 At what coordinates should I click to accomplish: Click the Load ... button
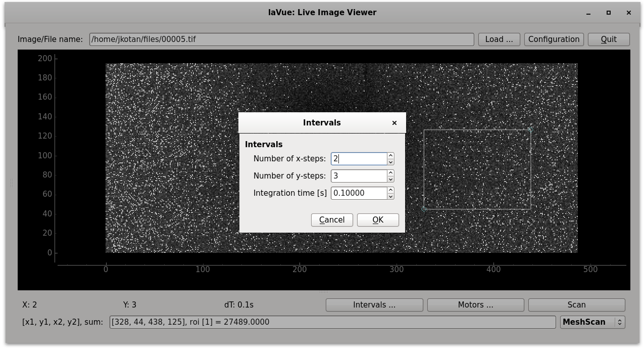(499, 39)
